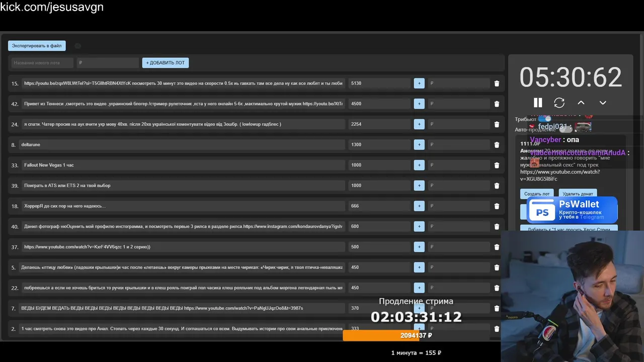This screenshot has width=644, height=362.
Task: Edit lot 37 amount field 500
Action: [x=379, y=247]
